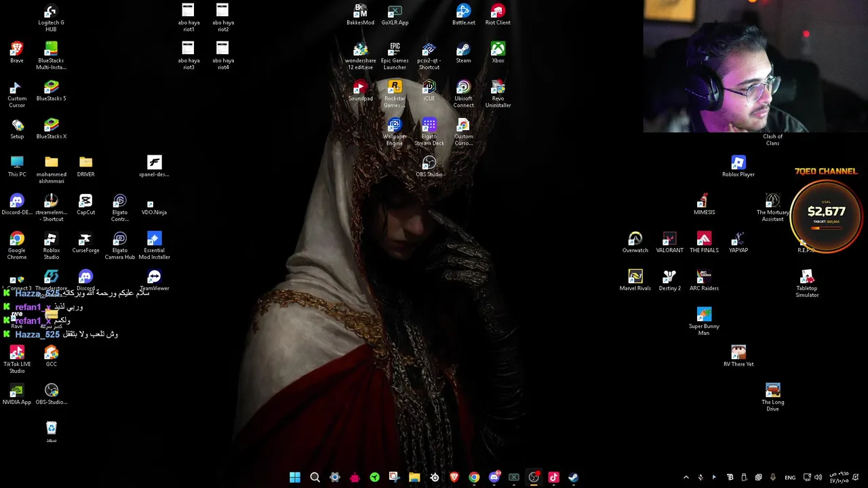Open the xpanel-des... desktop icon

(154, 167)
